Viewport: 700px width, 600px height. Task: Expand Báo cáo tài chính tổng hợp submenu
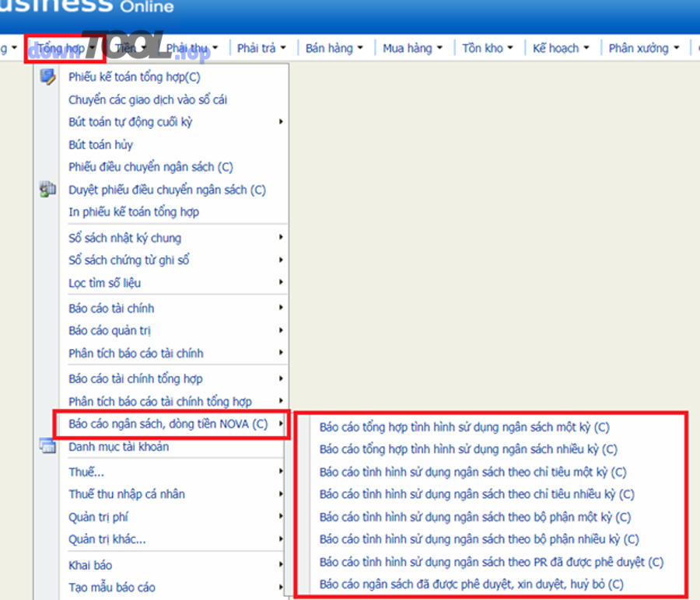(x=174, y=378)
